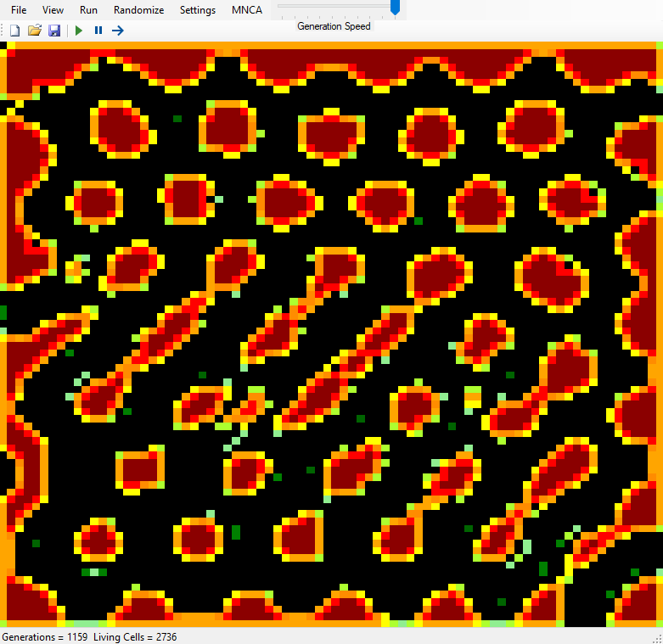Open the File menu
Image resolution: width=663 pixels, height=644 pixels.
[19, 9]
